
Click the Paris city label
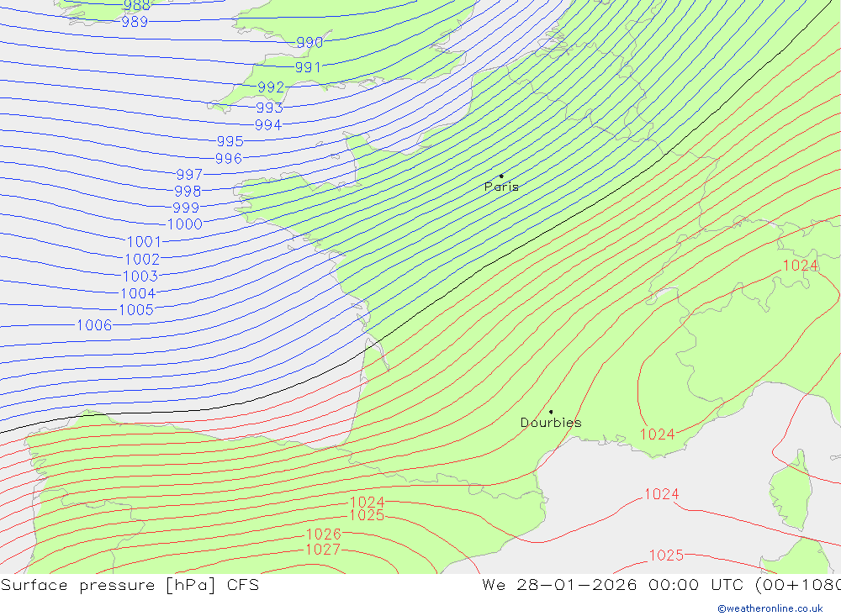point(501,187)
